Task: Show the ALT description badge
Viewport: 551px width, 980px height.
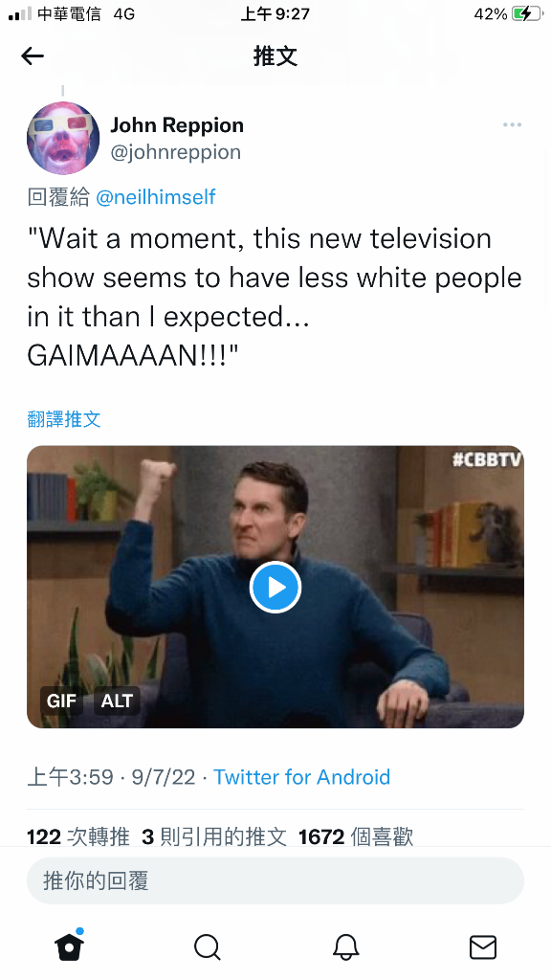Action: 117,701
